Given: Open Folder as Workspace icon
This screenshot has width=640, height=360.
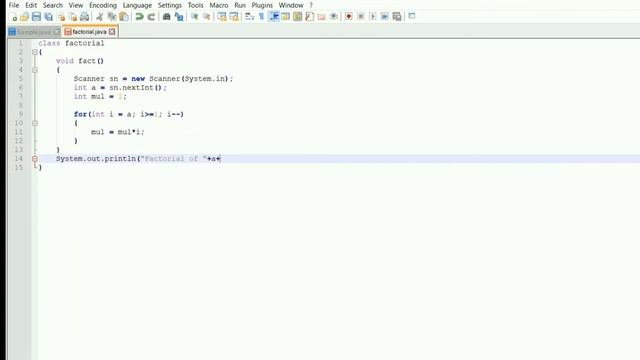Looking at the screenshot, I should [x=322, y=17].
